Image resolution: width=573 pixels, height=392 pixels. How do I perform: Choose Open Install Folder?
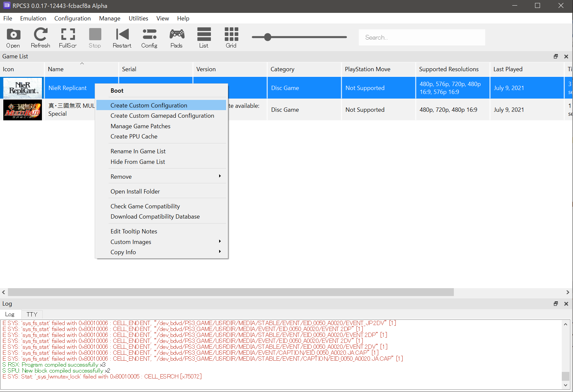[x=161, y=192]
